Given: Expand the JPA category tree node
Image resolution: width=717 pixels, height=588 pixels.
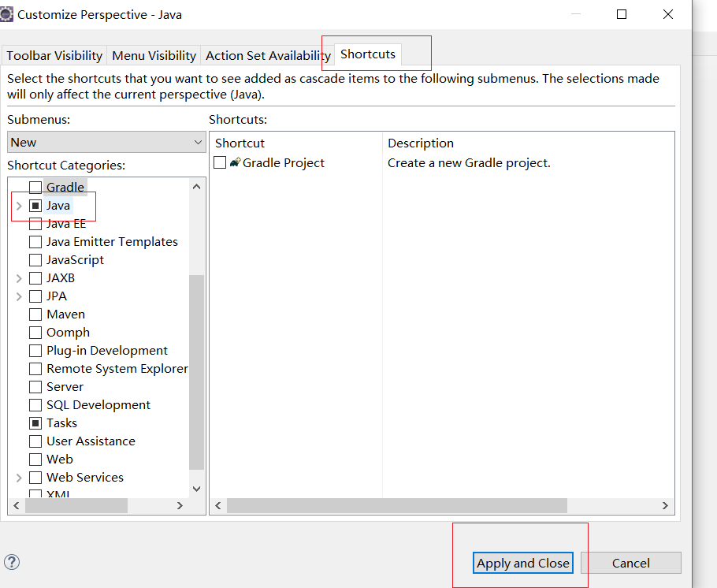Looking at the screenshot, I should [x=19, y=296].
